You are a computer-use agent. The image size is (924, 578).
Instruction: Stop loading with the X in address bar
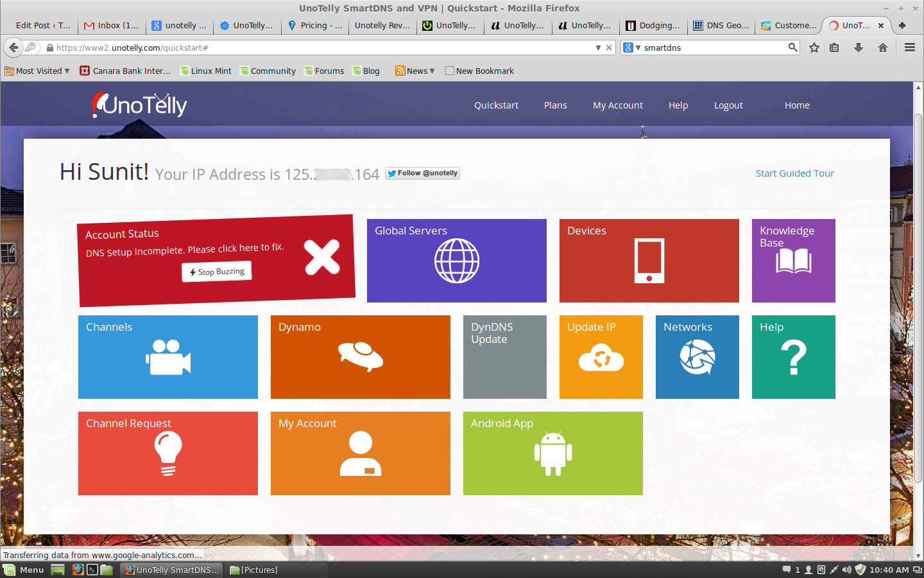(x=609, y=48)
